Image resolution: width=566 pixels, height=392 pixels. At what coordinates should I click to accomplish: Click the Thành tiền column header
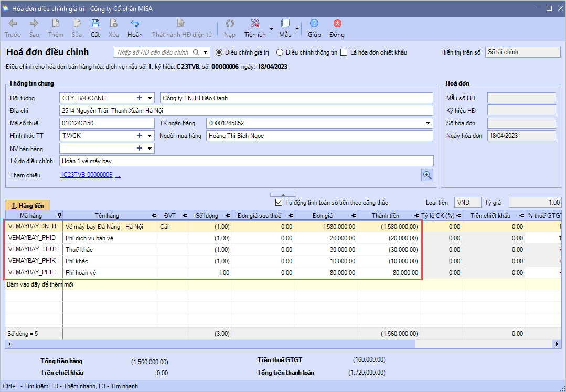tap(386, 216)
